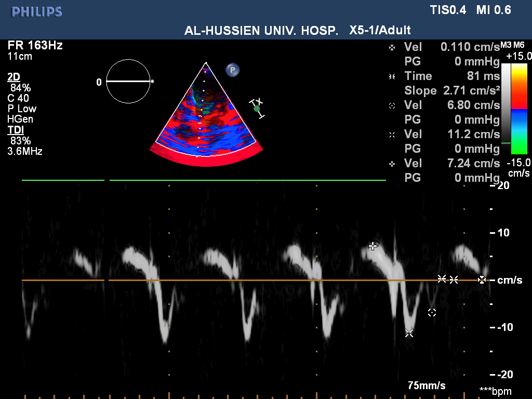Select the caliper icon beside Time 81 ms
Viewport: 532px width, 399px height.
[392, 76]
